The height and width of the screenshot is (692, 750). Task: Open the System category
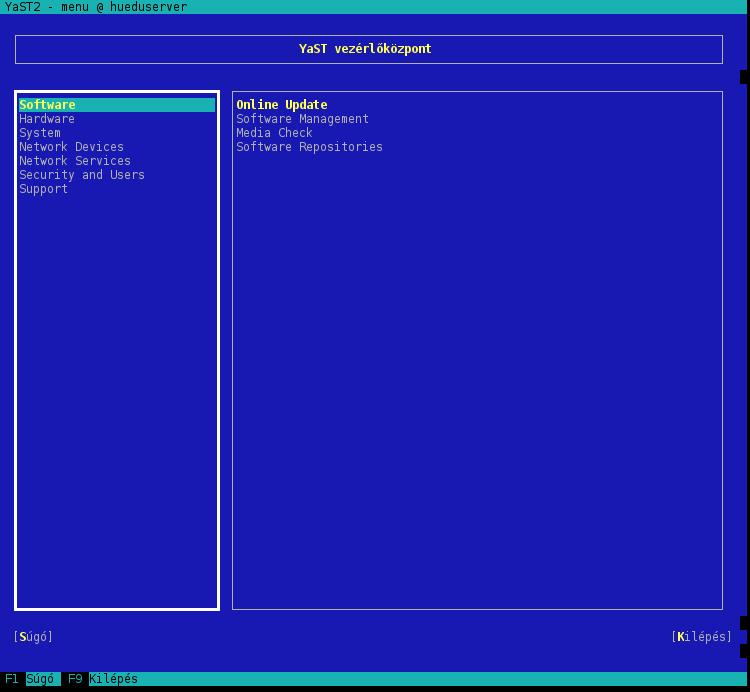[40, 133]
